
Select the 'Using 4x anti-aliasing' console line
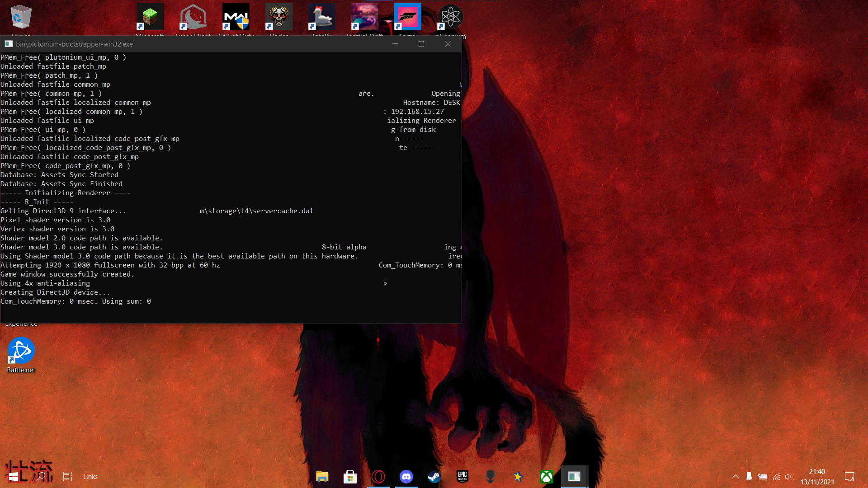point(45,283)
